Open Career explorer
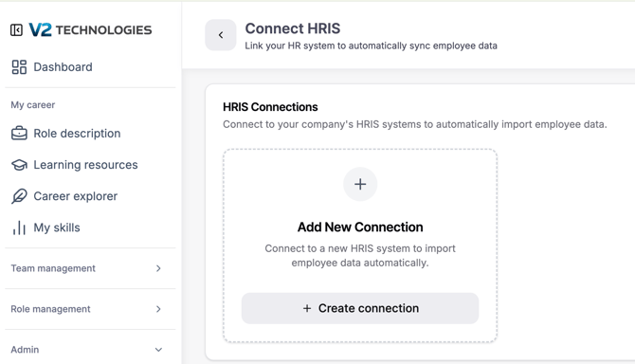 click(75, 196)
